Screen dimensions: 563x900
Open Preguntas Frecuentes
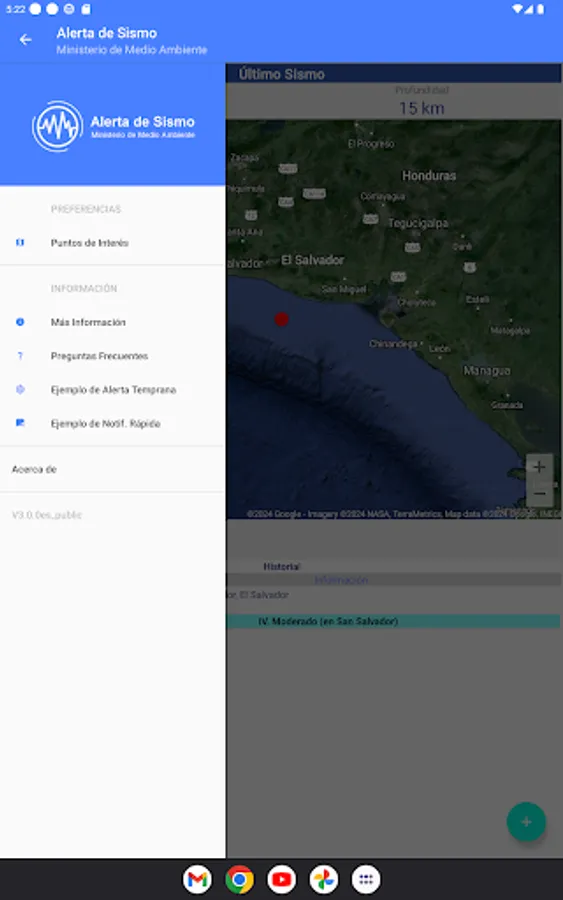pyautogui.click(x=112, y=356)
